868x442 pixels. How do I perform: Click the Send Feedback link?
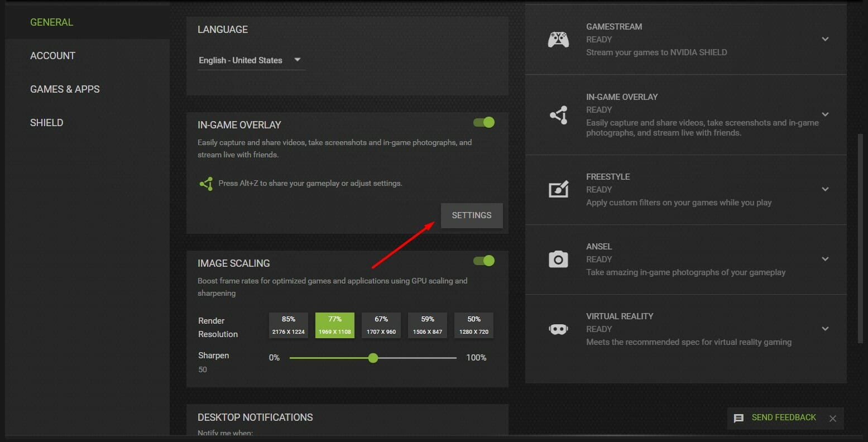(783, 417)
